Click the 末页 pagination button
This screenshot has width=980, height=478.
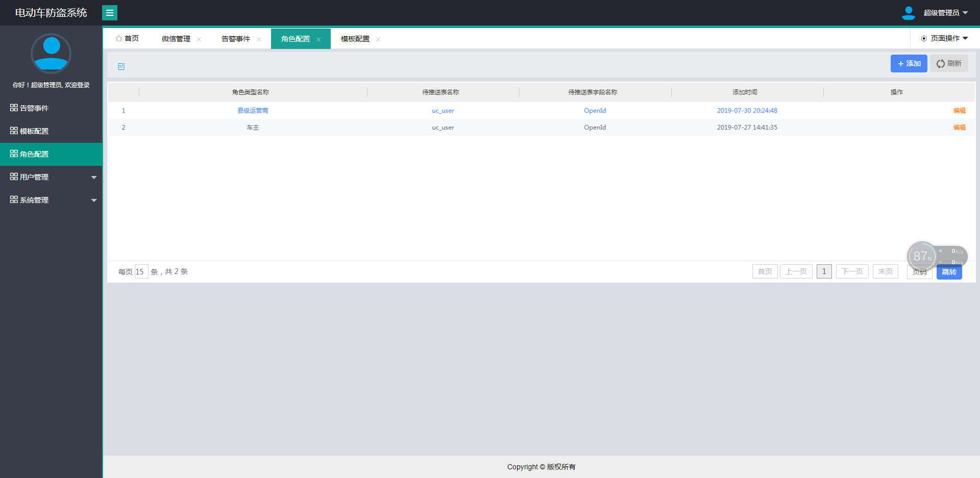click(x=886, y=271)
